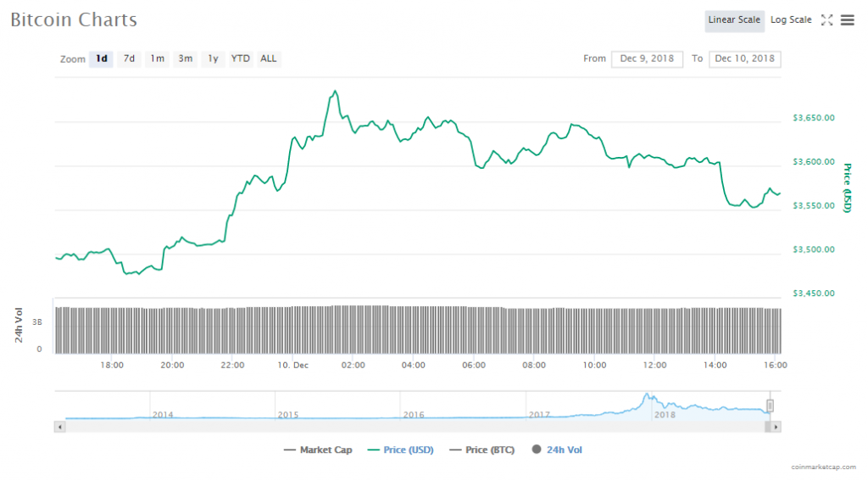Grab the navigator range handle
The image size is (868, 481).
pyautogui.click(x=771, y=405)
